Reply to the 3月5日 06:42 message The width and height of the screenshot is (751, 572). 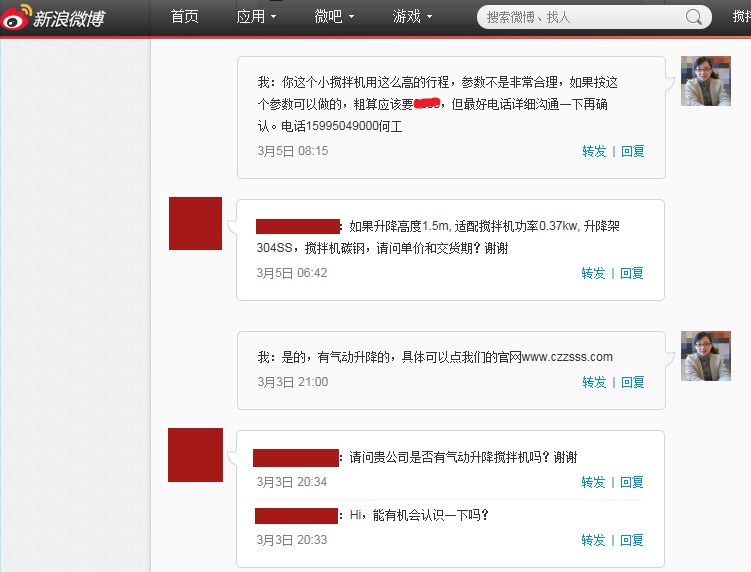point(632,273)
